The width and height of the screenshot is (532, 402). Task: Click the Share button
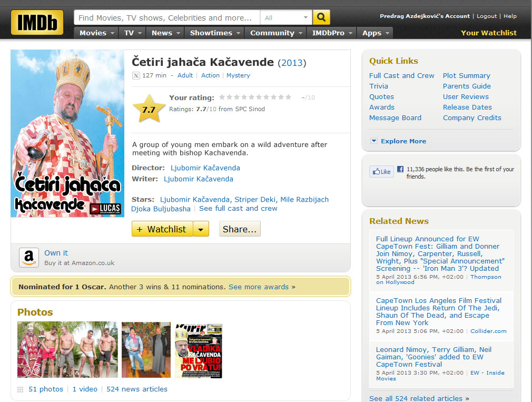tap(240, 229)
